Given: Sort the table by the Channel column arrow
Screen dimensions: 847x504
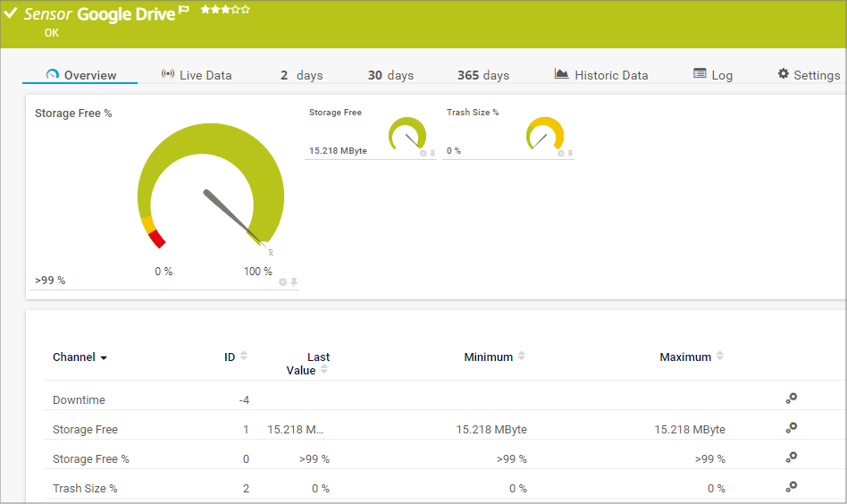Looking at the screenshot, I should pyautogui.click(x=104, y=357).
